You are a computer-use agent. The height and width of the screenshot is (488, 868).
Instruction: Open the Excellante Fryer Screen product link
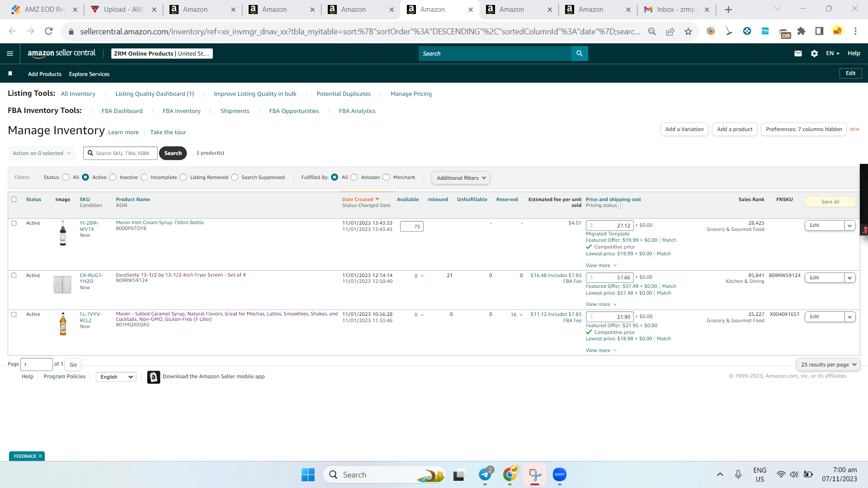[x=181, y=275]
